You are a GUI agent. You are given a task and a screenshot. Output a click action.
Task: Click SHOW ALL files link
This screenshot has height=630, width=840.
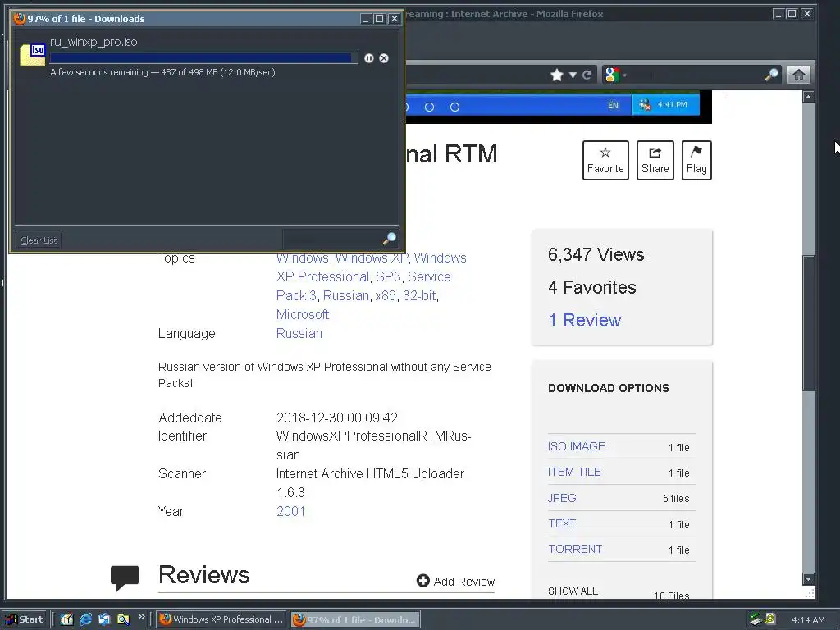(x=573, y=591)
